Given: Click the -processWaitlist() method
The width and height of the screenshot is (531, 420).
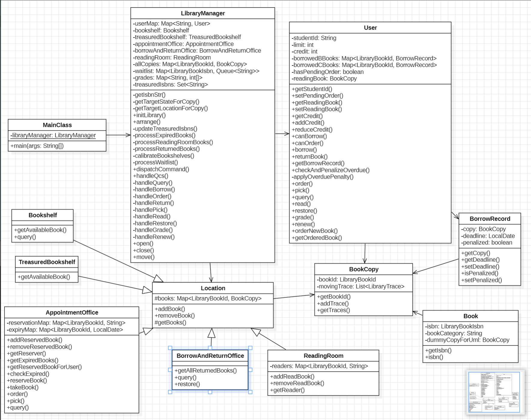Looking at the screenshot, I should point(155,162).
